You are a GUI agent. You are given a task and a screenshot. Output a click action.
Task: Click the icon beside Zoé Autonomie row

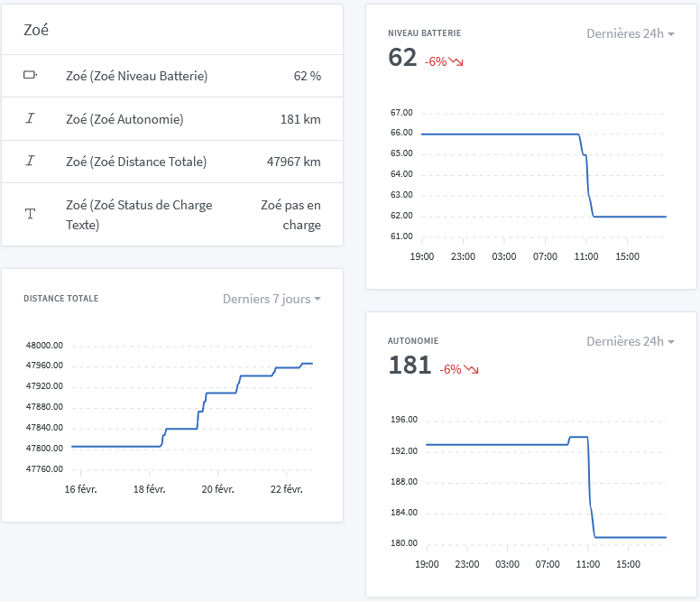click(x=30, y=119)
